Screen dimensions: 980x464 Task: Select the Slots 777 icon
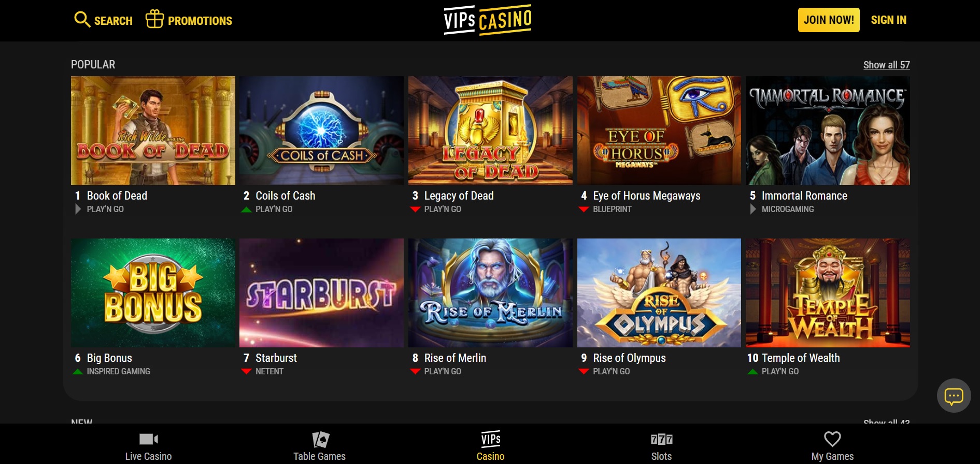tap(661, 440)
